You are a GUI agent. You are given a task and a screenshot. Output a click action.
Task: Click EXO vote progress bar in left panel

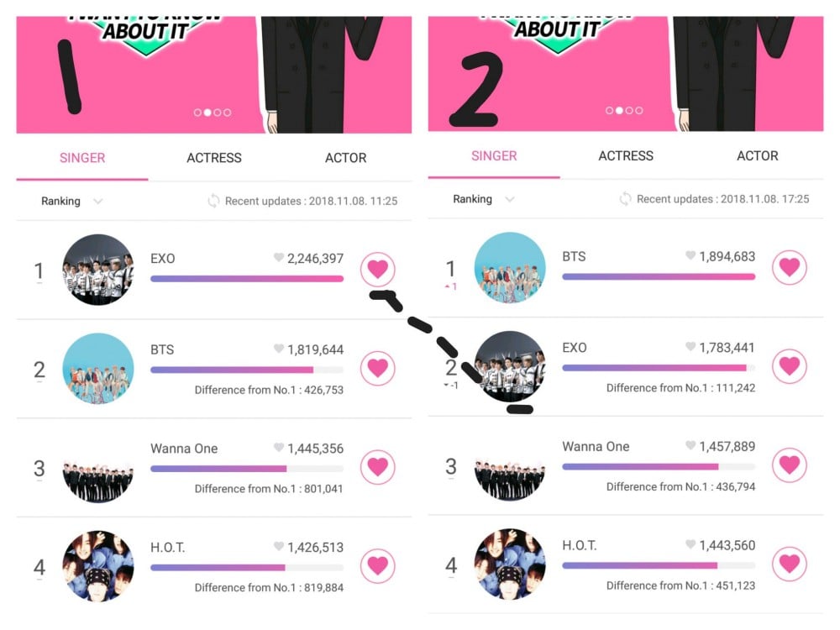click(x=247, y=279)
